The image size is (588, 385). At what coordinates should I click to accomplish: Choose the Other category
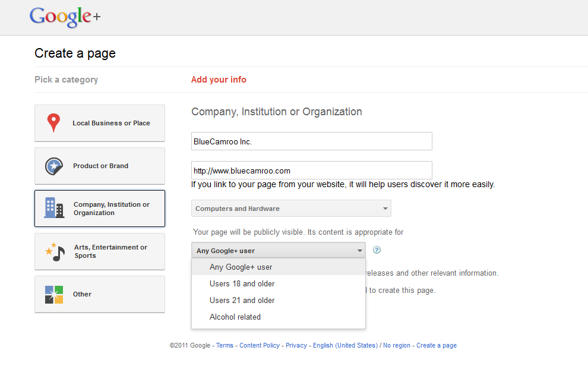point(100,294)
